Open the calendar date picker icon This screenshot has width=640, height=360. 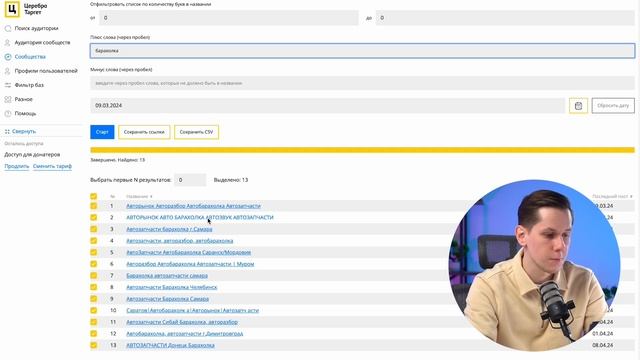[578, 106]
